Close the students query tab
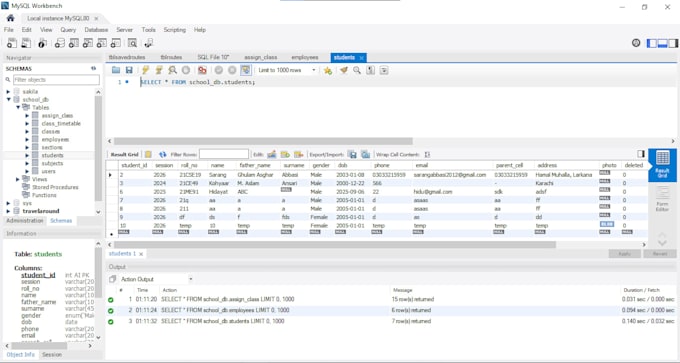The image size is (680, 363). point(361,58)
